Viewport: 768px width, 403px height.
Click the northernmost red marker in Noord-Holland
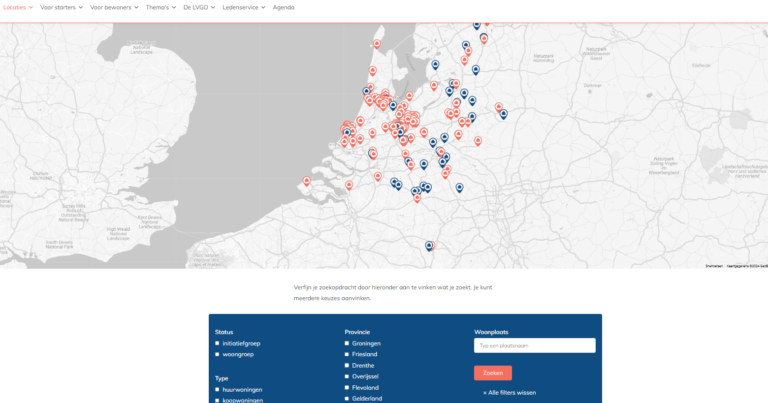tap(376, 43)
